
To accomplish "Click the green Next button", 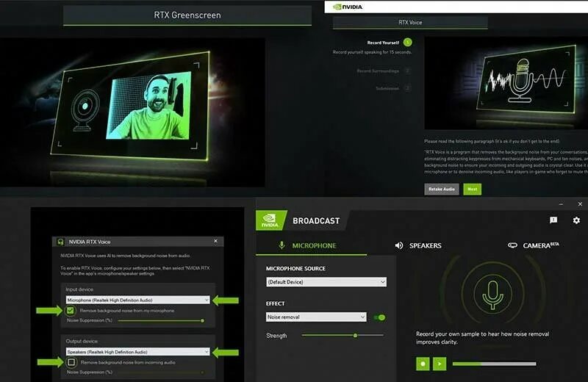I will (472, 189).
